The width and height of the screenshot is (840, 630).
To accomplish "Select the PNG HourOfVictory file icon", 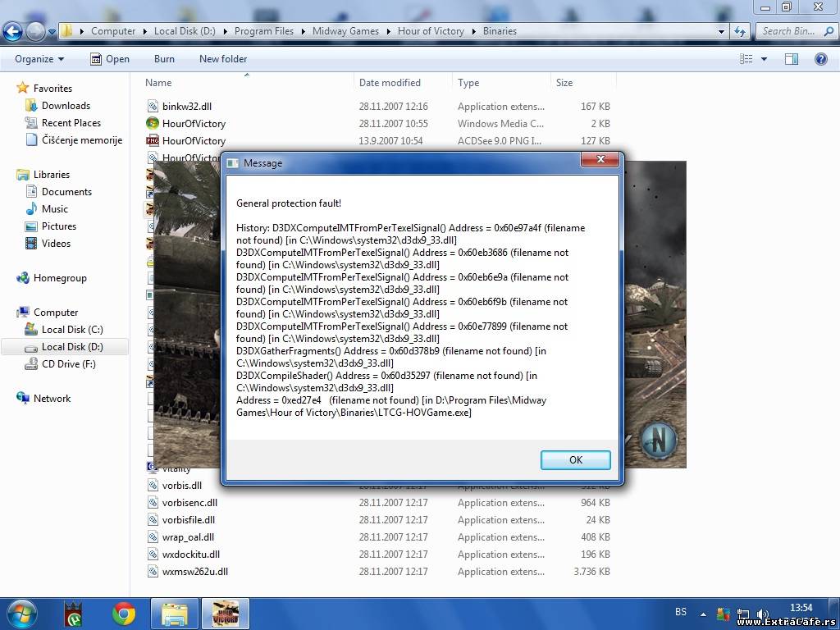I will [x=153, y=140].
